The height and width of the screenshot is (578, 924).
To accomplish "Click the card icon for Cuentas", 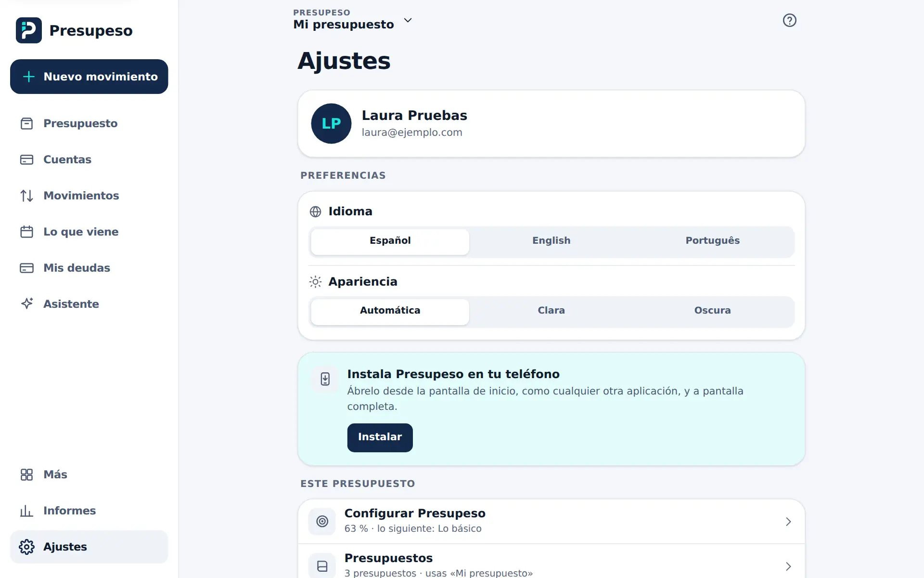I will coord(26,159).
